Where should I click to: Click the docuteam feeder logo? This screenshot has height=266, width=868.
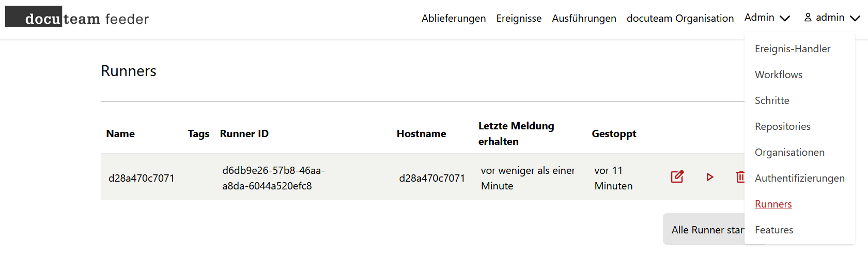click(78, 18)
